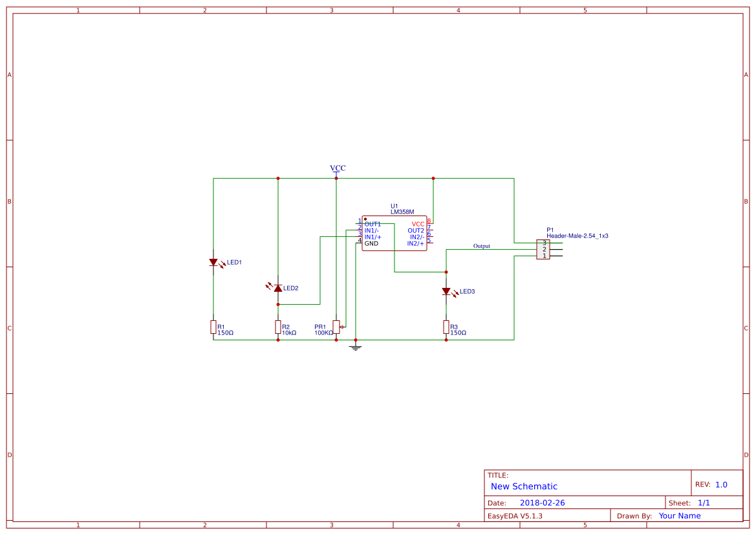The height and width of the screenshot is (535, 756).
Task: Click the Sheet 1/1 field
Action: 704,502
